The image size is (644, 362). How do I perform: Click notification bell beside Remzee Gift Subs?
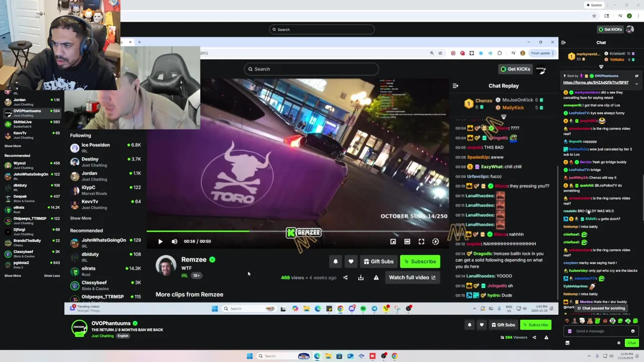[x=336, y=261]
